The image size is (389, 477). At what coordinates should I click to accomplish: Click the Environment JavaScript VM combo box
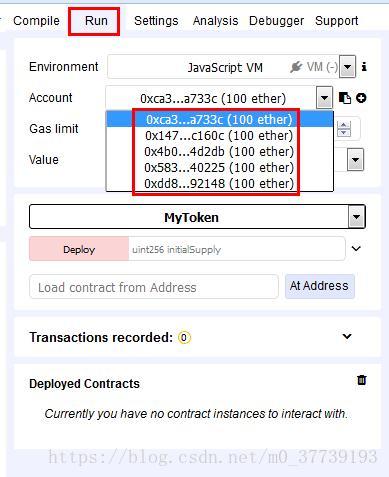click(232, 67)
